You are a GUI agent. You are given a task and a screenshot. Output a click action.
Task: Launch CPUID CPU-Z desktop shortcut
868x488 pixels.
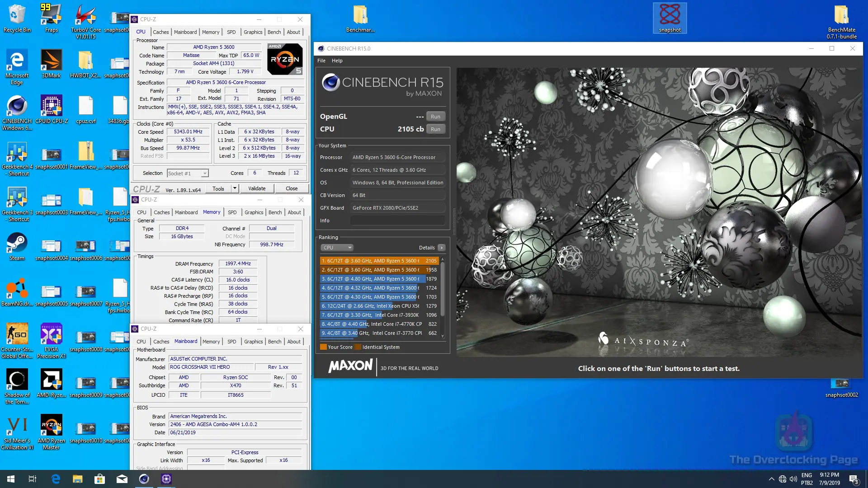pyautogui.click(x=51, y=110)
